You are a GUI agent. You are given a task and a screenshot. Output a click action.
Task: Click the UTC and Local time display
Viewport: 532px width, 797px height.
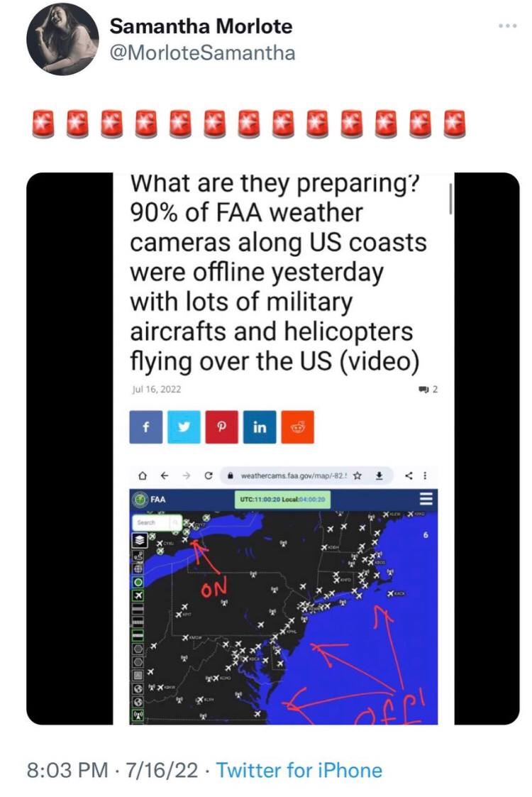(x=282, y=500)
